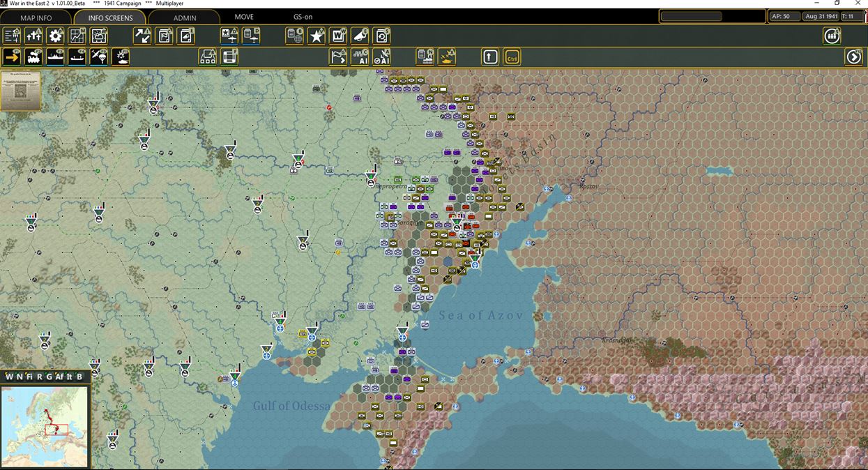
Task: Open the refresh log icon marked S
Action: [382, 36]
